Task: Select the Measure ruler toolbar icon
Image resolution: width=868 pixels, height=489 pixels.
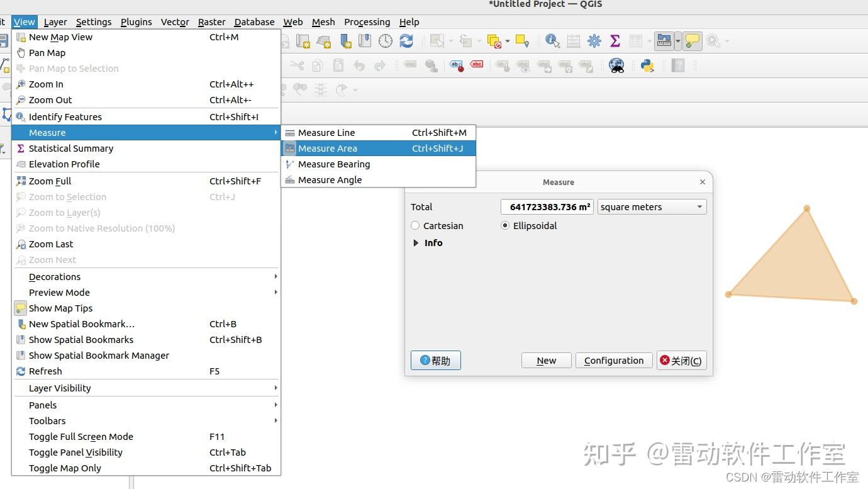Action: pos(664,41)
